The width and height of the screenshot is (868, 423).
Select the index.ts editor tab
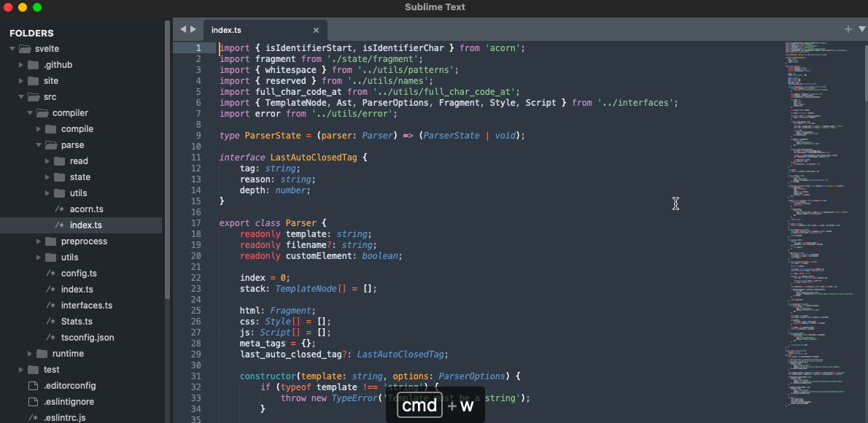click(x=228, y=30)
